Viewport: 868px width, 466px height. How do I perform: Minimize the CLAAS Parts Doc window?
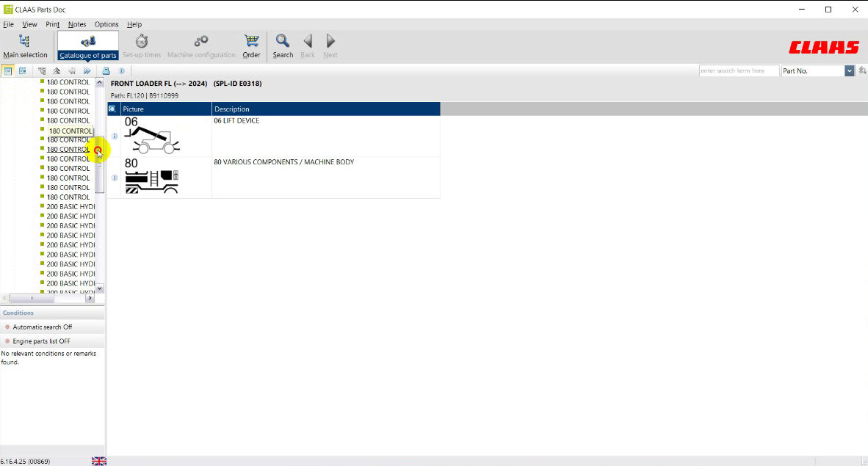[x=802, y=10]
